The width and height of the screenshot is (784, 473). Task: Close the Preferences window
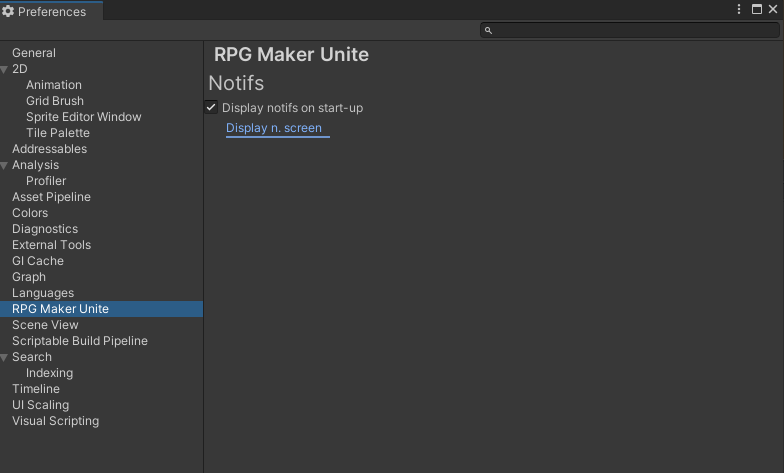coord(772,9)
